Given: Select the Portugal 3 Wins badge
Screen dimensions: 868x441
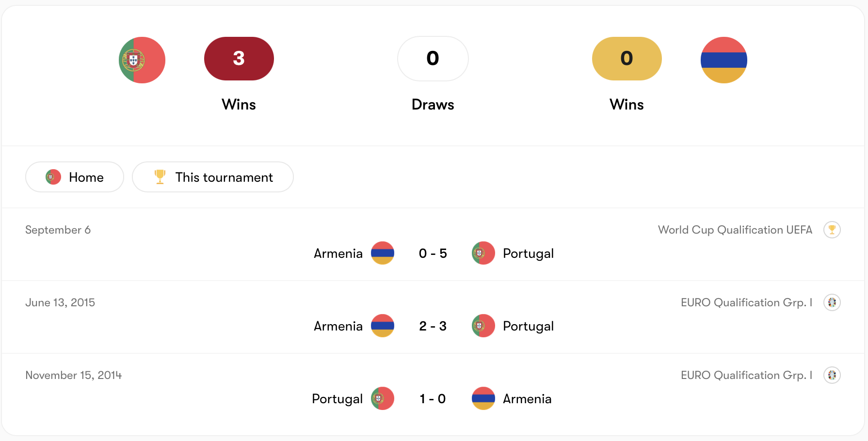Looking at the screenshot, I should point(239,59).
